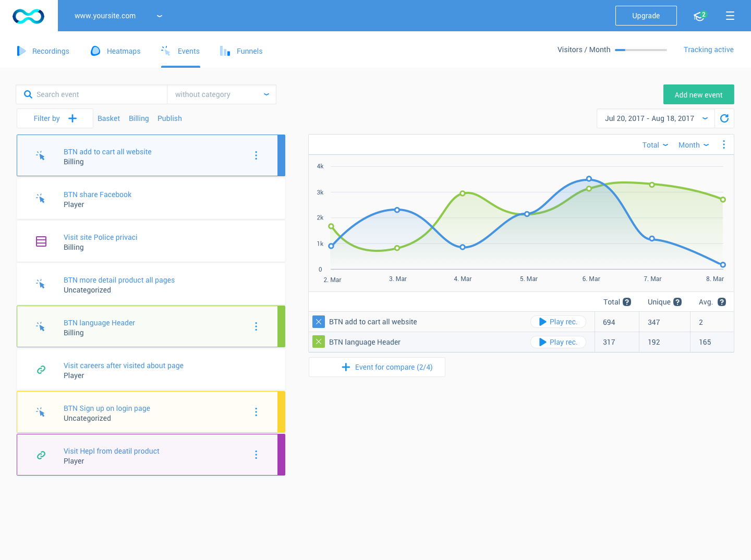Image resolution: width=751 pixels, height=560 pixels.
Task: Open the graduation cap notifications icon
Action: coord(700,16)
